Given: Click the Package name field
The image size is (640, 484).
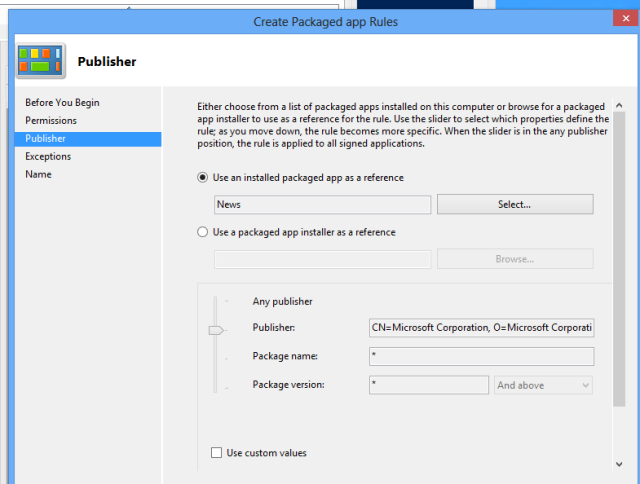Looking at the screenshot, I should click(x=482, y=356).
